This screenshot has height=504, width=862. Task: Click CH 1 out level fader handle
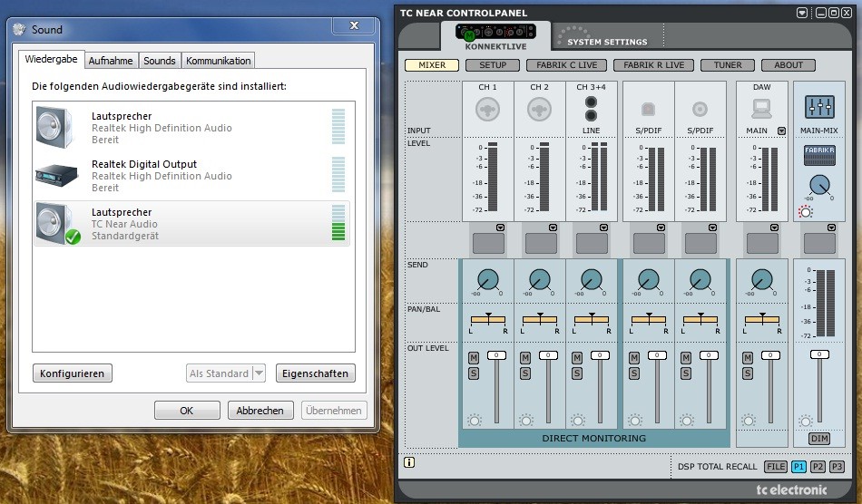click(496, 355)
